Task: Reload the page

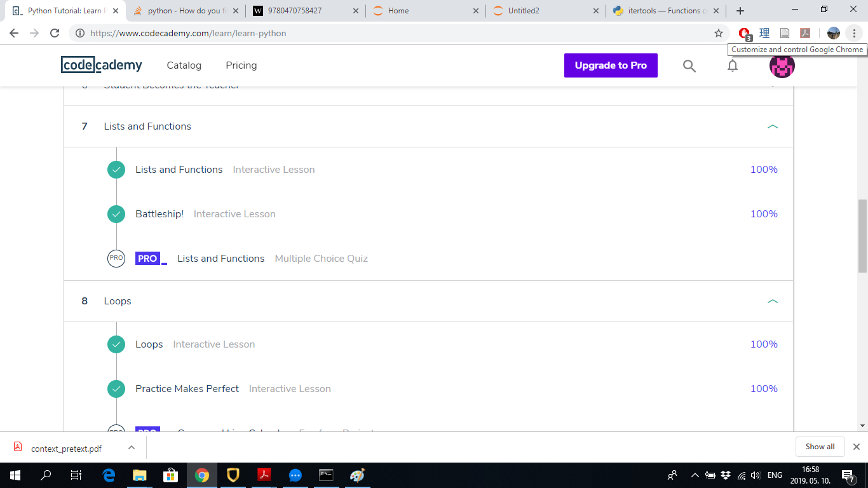Action: [55, 33]
